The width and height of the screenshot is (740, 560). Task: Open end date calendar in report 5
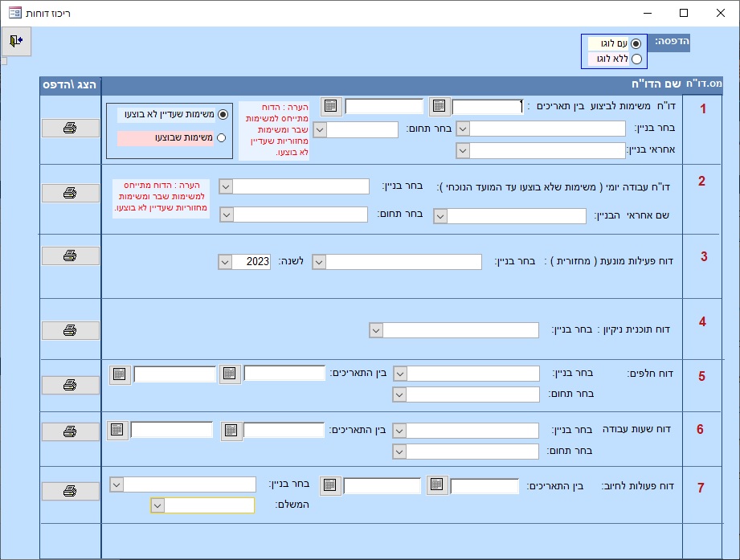pos(120,374)
